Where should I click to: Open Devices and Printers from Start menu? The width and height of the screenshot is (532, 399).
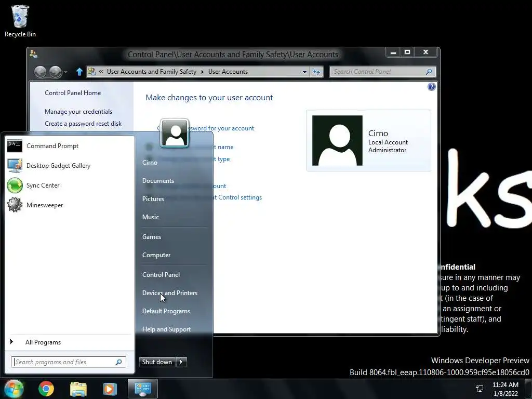point(170,293)
